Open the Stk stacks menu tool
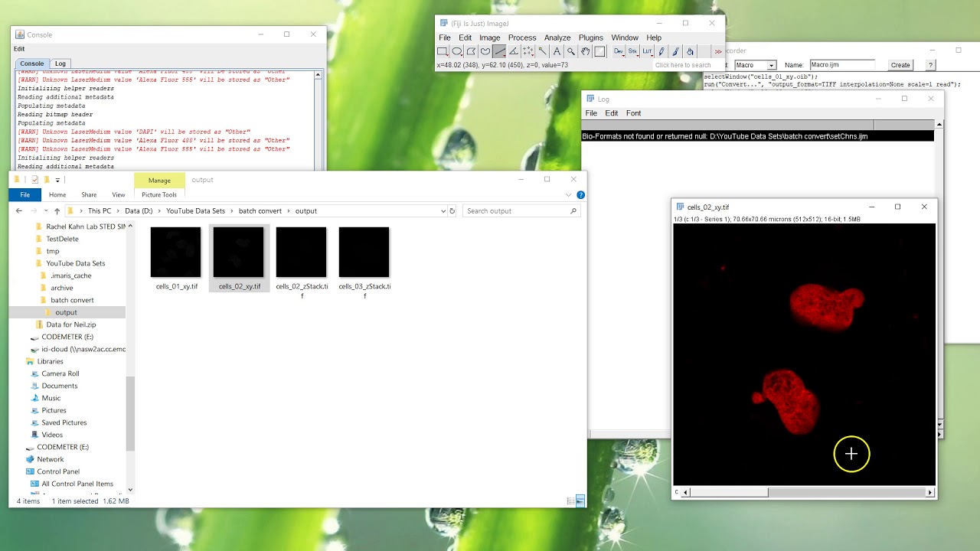980x551 pixels. click(632, 51)
